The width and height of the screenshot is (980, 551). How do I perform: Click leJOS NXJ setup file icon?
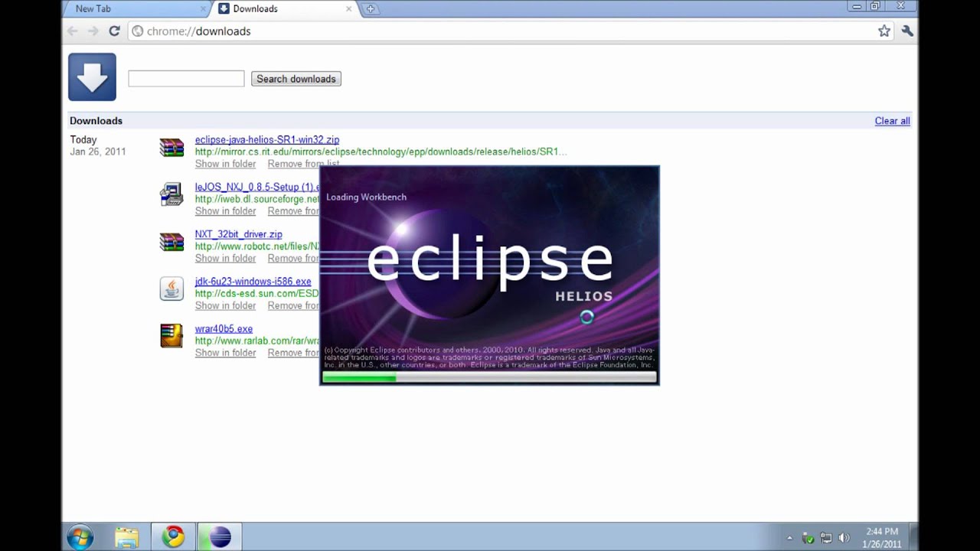click(x=171, y=194)
